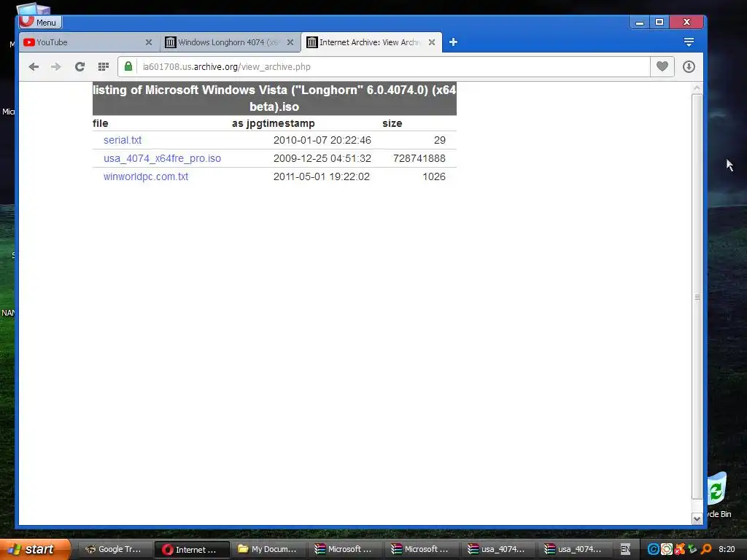Open the Opera Menu button

pos(41,22)
